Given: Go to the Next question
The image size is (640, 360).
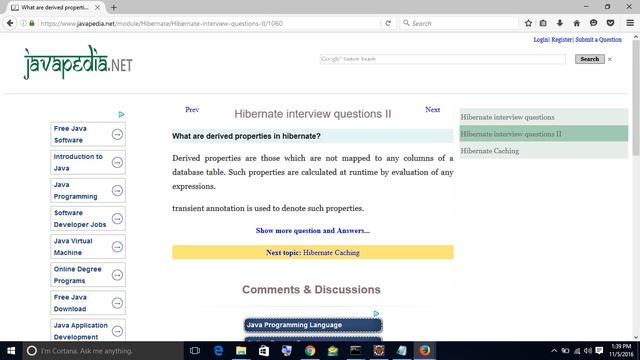Looking at the screenshot, I should pos(432,110).
